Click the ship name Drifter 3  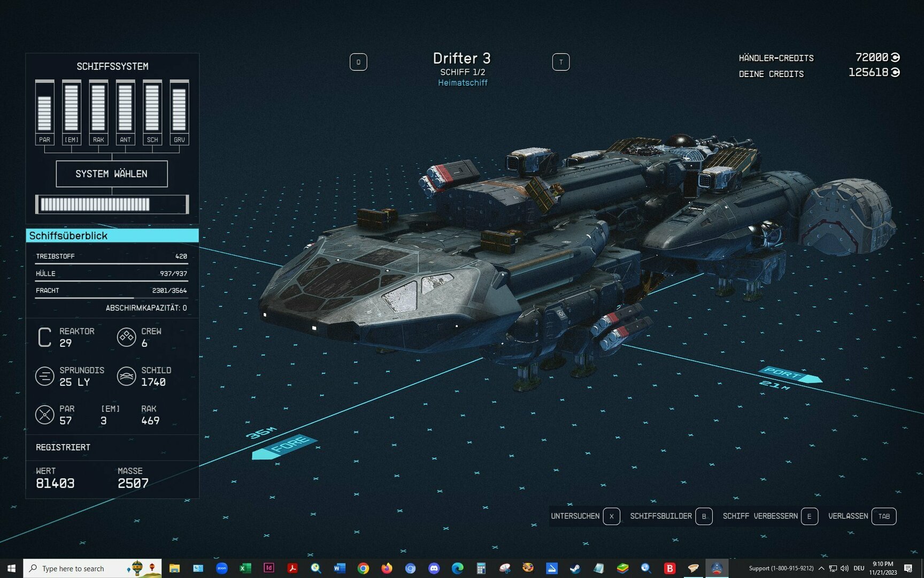462,58
